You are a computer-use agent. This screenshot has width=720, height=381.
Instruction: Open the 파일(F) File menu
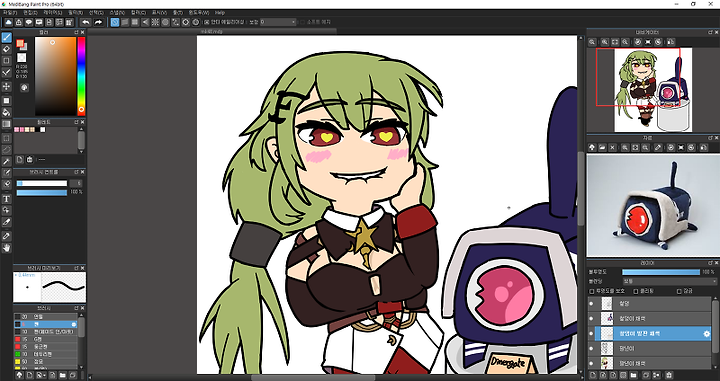pos(9,12)
